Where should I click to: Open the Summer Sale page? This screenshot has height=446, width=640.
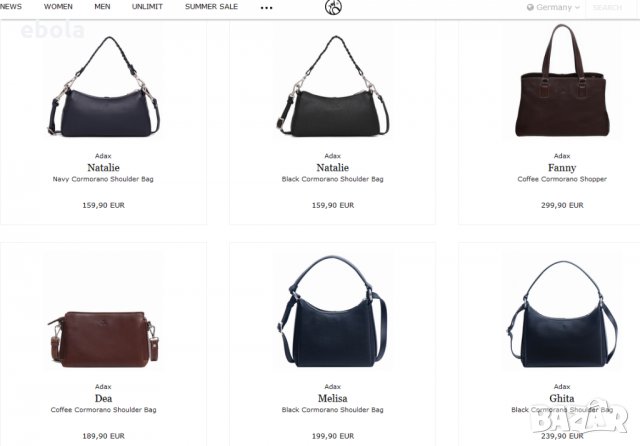pyautogui.click(x=211, y=7)
